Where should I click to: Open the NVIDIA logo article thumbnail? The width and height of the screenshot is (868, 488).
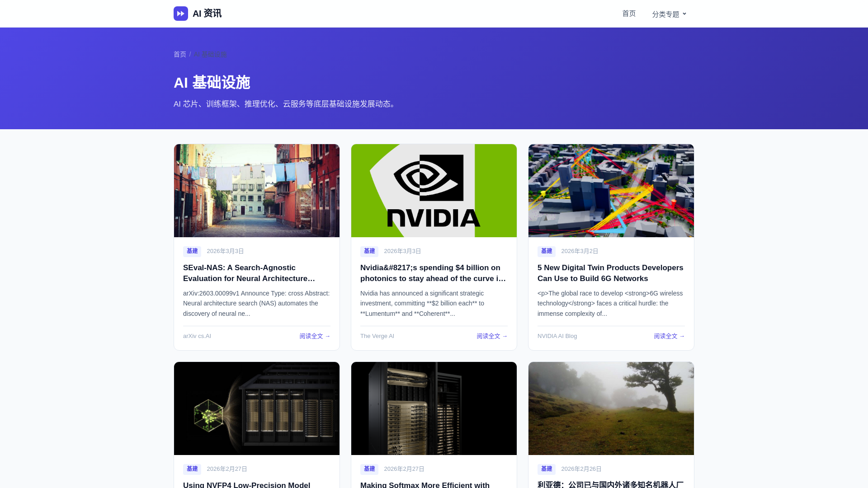tap(434, 191)
